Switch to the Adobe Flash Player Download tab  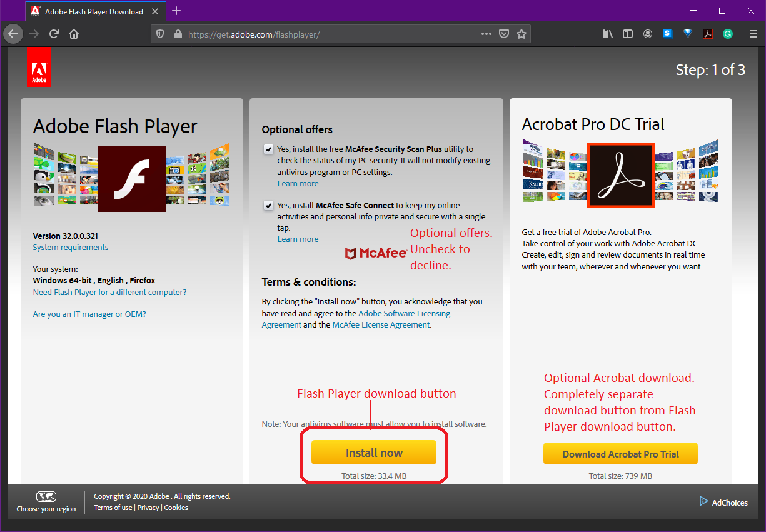88,11
